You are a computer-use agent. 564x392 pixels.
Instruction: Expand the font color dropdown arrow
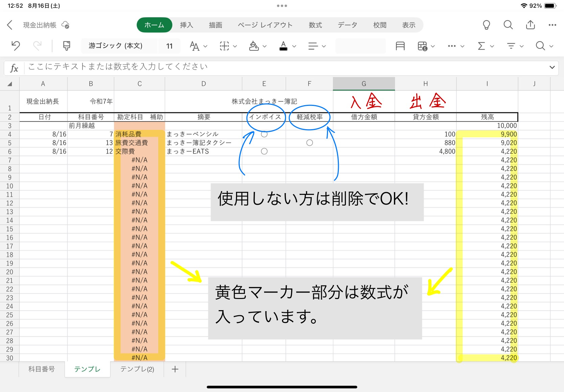click(x=294, y=46)
